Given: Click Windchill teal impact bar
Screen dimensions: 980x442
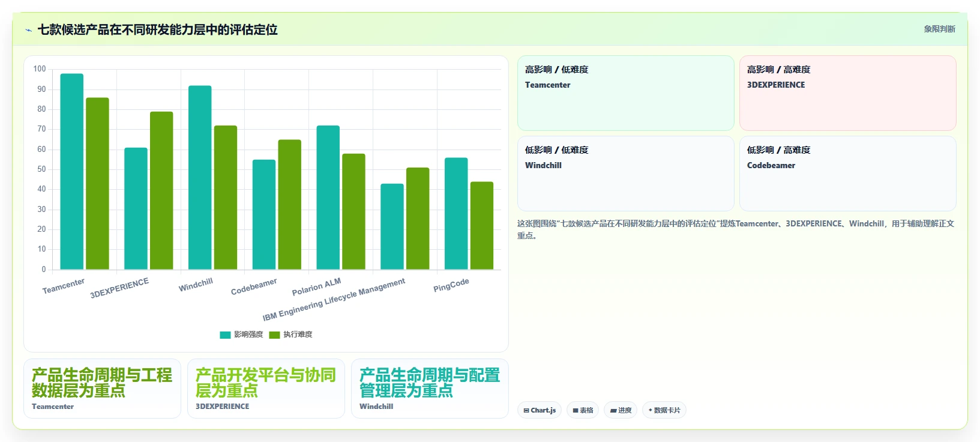Looking at the screenshot, I should click(x=200, y=178).
